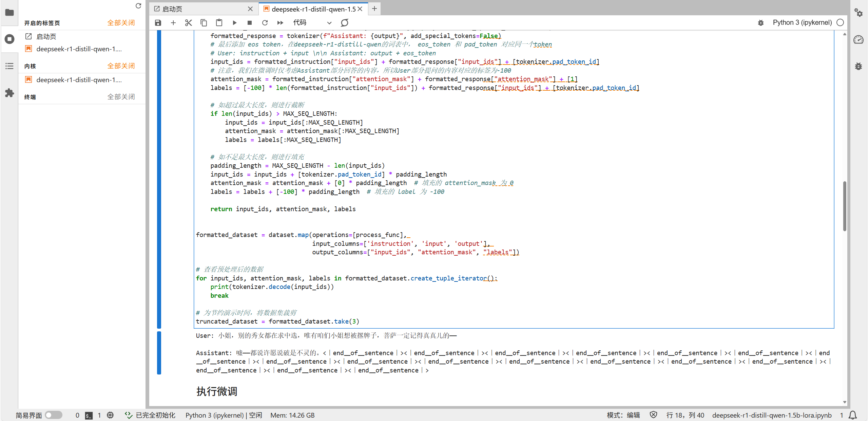The width and height of the screenshot is (868, 421).
Task: Click the kernel status circle indicator
Action: [840, 22]
